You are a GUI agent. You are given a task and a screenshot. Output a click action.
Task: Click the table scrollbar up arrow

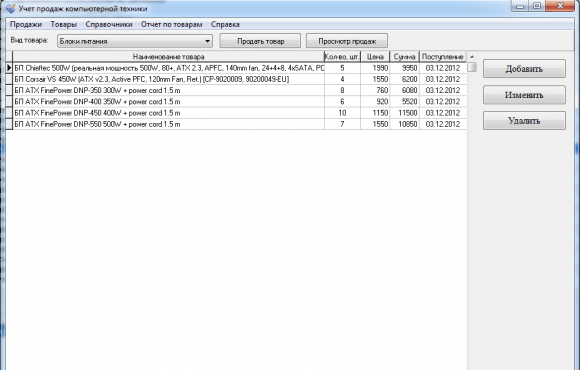point(472,57)
